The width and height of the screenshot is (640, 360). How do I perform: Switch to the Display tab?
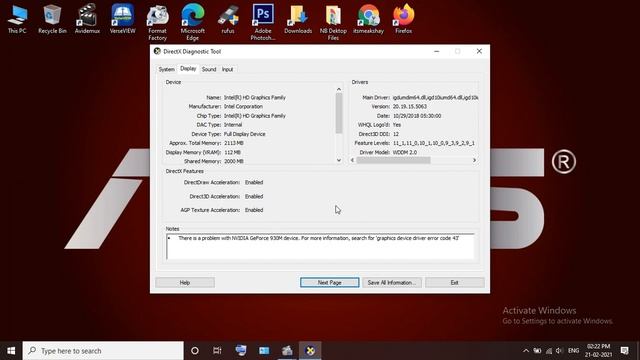[x=188, y=69]
